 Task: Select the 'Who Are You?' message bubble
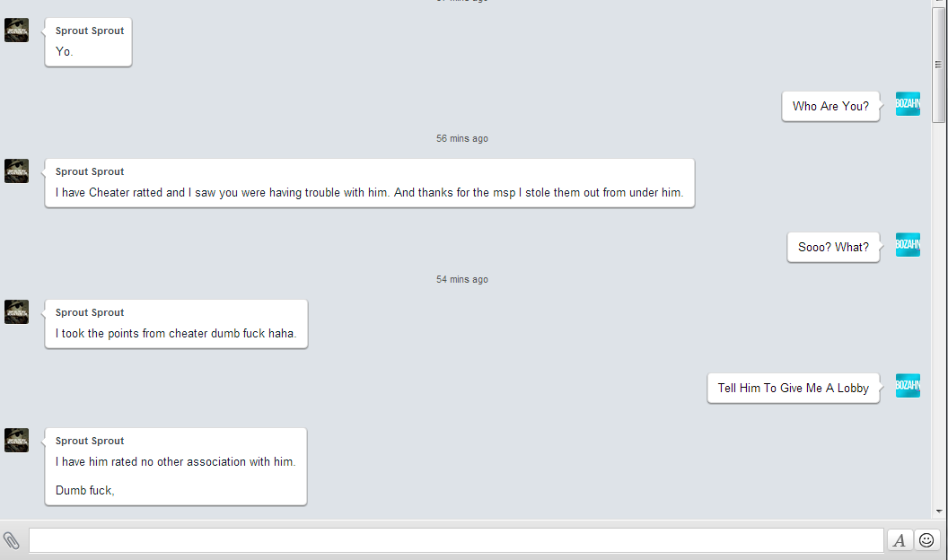tap(830, 106)
